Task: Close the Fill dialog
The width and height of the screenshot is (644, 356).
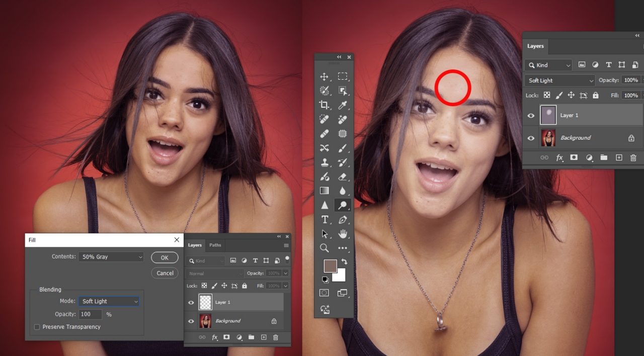Action: coord(177,240)
